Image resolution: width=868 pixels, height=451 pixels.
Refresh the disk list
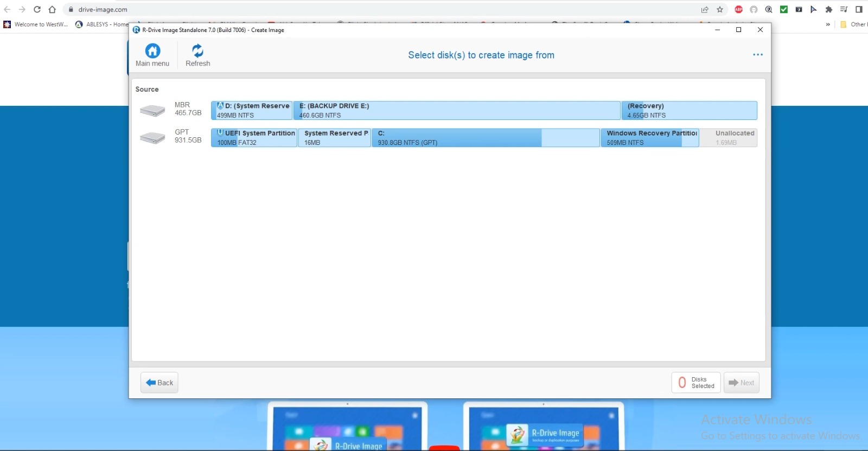pos(197,55)
